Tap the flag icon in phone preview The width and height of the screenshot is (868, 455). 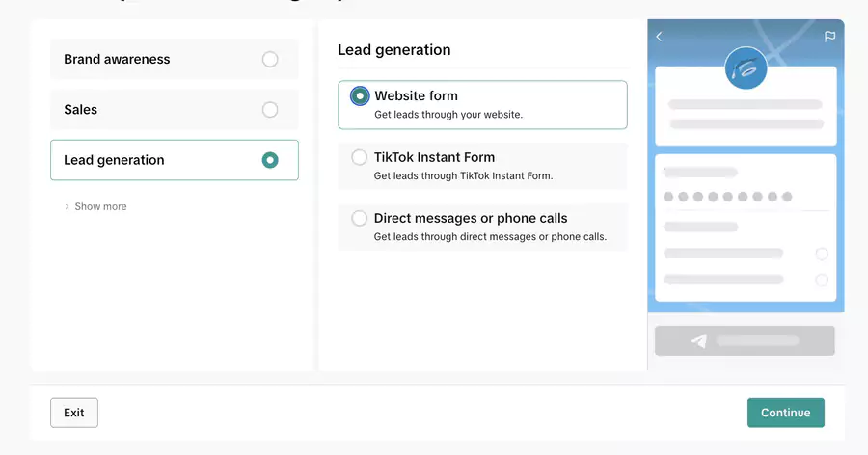pyautogui.click(x=829, y=37)
